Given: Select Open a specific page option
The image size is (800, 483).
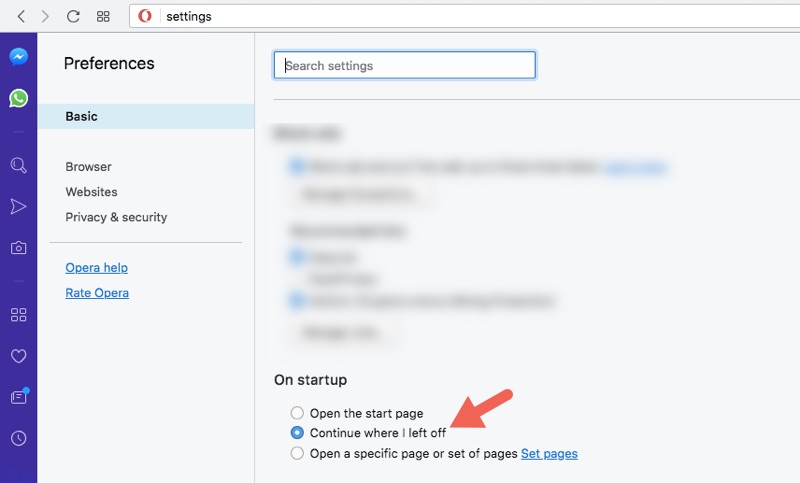Looking at the screenshot, I should pos(297,453).
